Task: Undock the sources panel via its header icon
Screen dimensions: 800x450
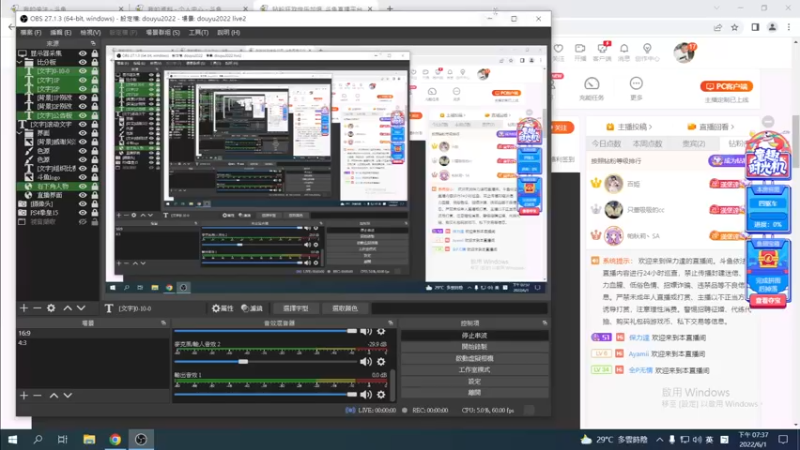Action: click(93, 43)
